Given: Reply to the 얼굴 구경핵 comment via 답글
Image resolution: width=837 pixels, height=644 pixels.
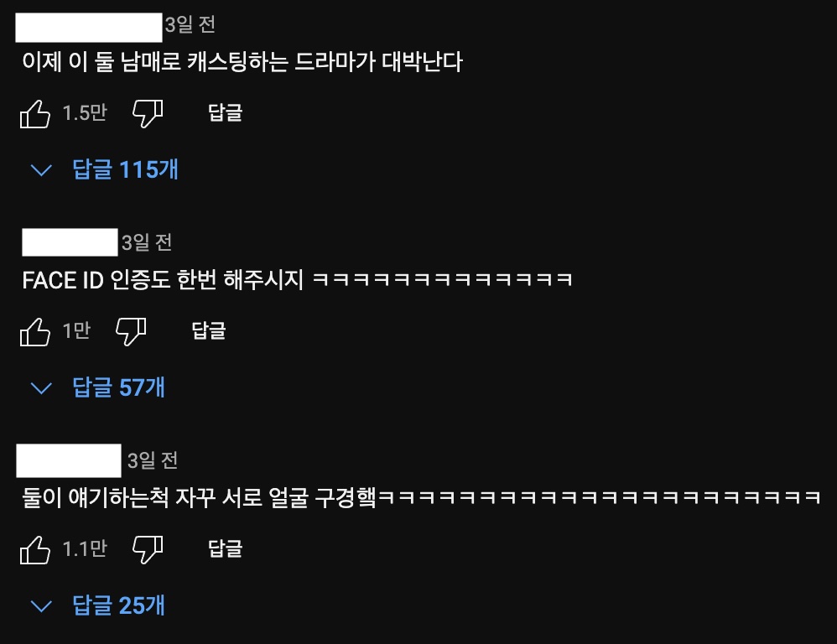Looking at the screenshot, I should (226, 548).
